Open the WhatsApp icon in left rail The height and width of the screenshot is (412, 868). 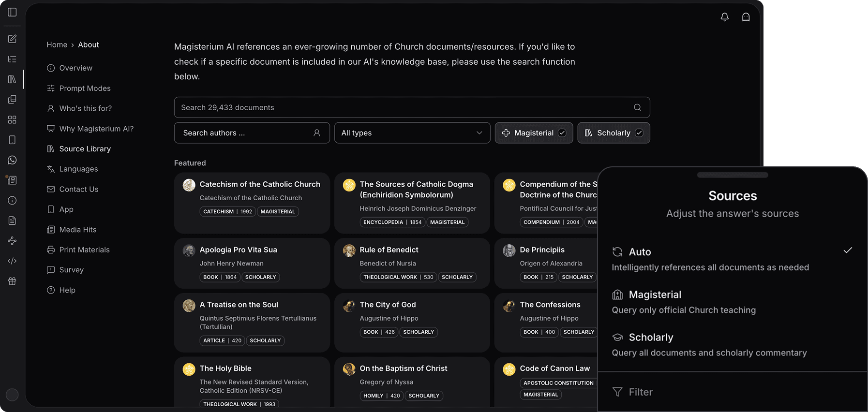click(12, 160)
